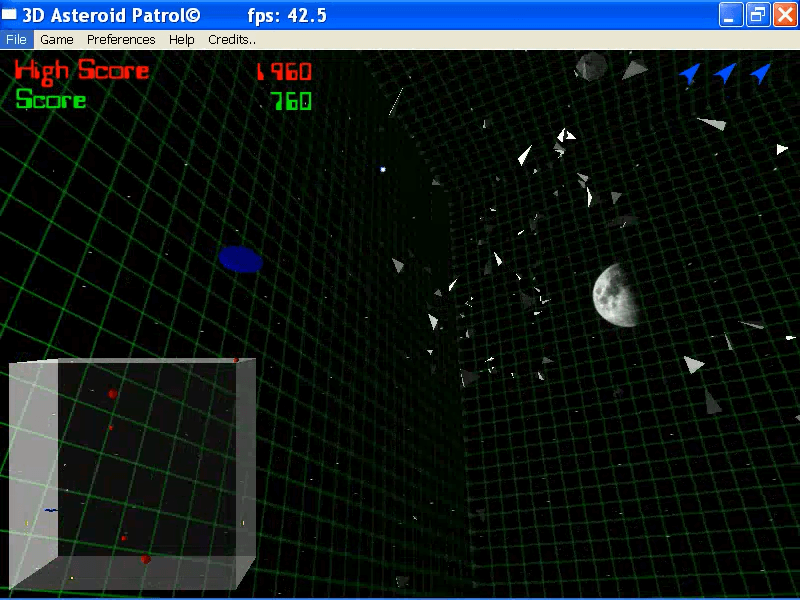This screenshot has height=600, width=800.
Task: Open the File menu
Action: 16,39
